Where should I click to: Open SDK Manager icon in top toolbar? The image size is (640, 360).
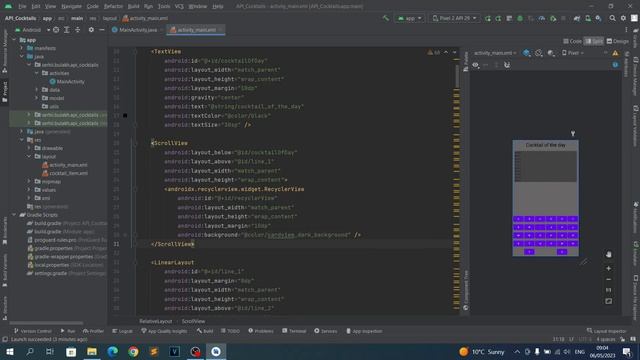point(598,18)
